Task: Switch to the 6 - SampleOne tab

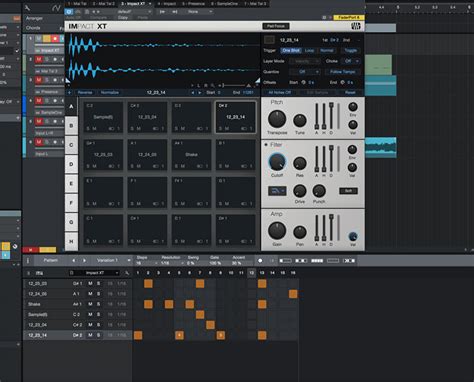Action: coord(224,4)
